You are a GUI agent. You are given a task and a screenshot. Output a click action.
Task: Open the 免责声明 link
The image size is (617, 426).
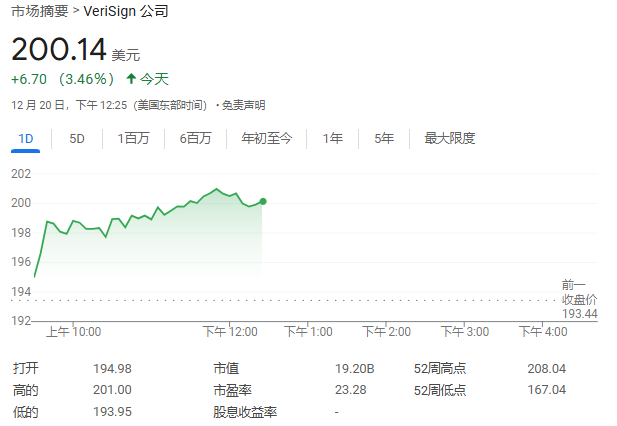coord(243,105)
